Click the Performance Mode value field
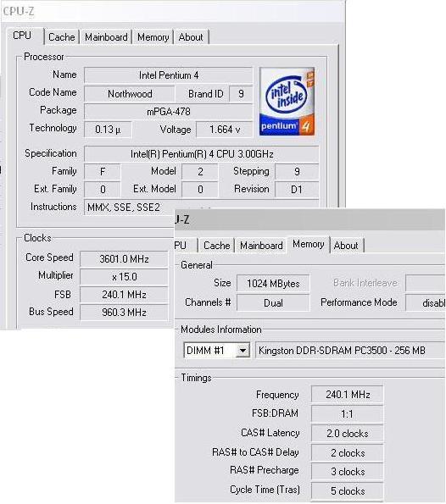 coord(426,302)
